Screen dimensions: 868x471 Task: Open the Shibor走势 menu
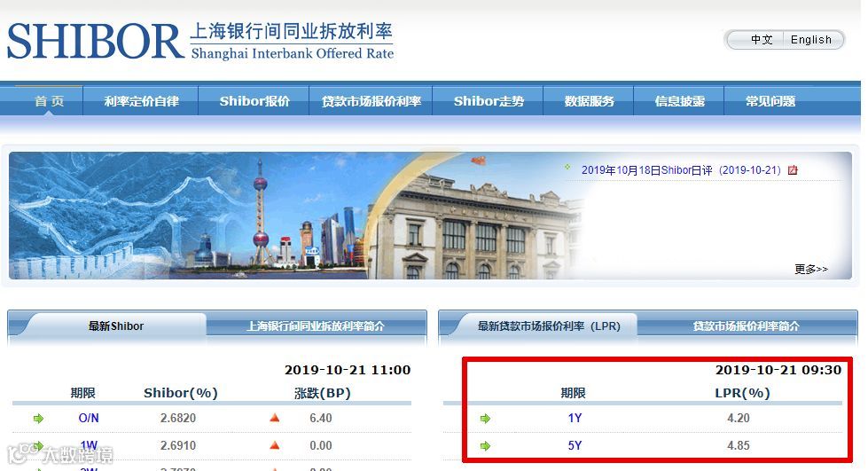489,101
